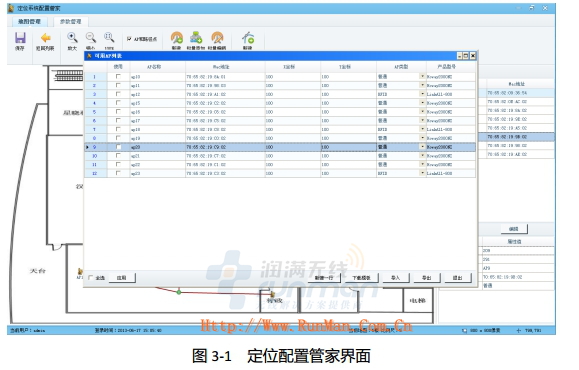Click the batch edit AP icon
This screenshot has width=579, height=370.
click(x=217, y=38)
